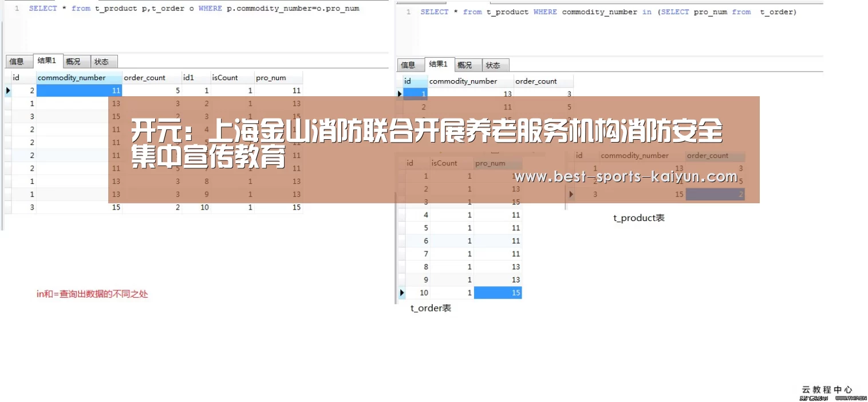
Task: Click isCount cell in t_order row 7
Action: coord(452,254)
